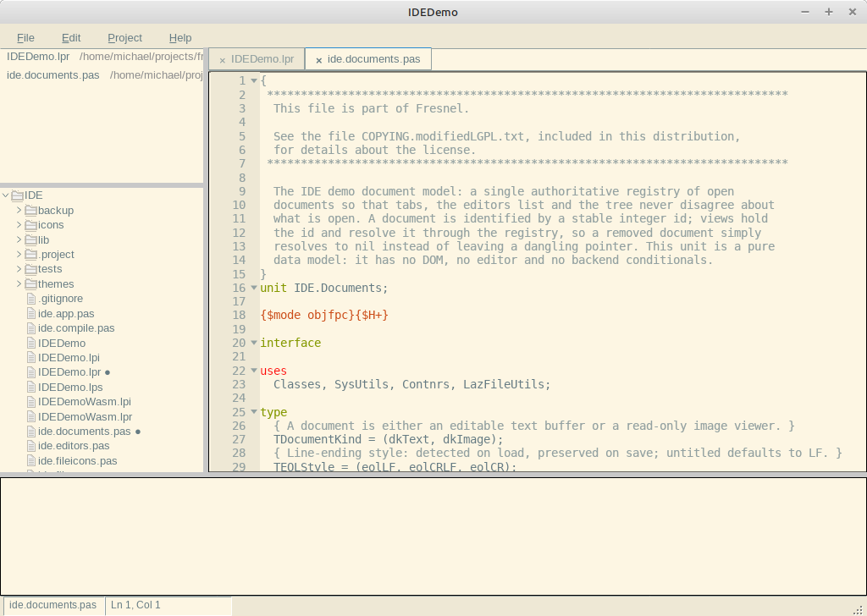Click line number 23 in the gutter

pos(239,384)
